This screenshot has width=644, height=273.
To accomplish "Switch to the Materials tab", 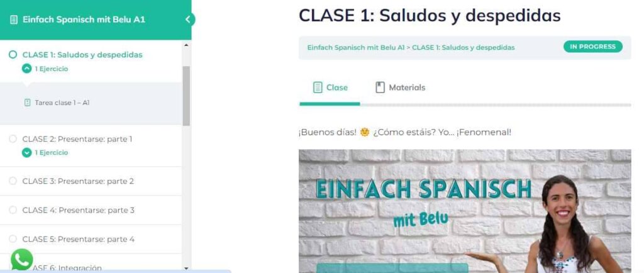I will coord(401,87).
